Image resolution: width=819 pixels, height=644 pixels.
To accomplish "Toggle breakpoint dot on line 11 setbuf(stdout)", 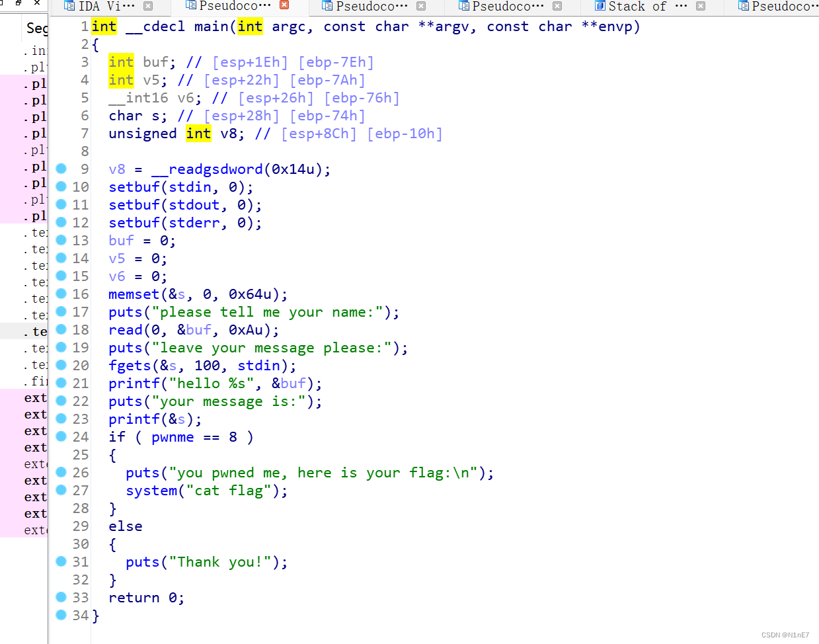I will coord(61,204).
